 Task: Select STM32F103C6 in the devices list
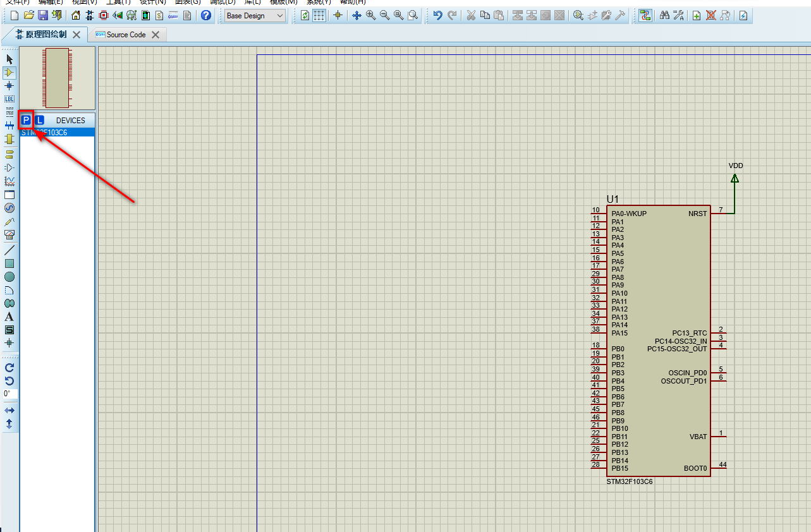point(58,133)
